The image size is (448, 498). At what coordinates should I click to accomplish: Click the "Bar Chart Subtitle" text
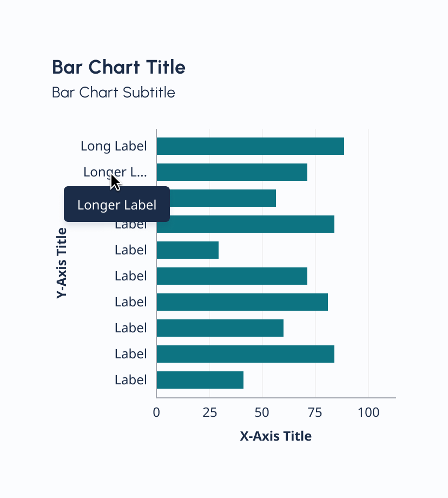[x=114, y=93]
